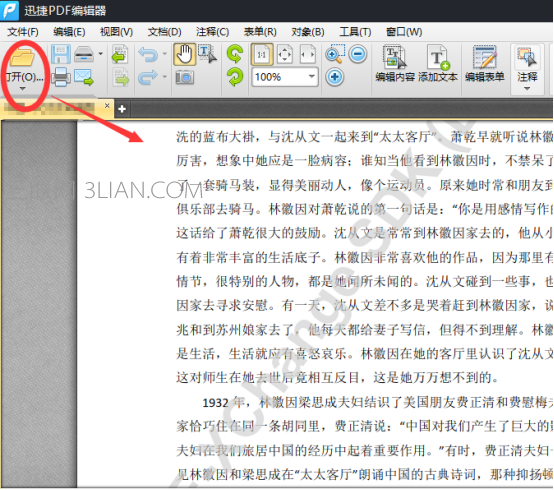Image resolution: width=554 pixels, height=490 pixels.
Task: Open the Tools (工具) menu
Action: [355, 32]
